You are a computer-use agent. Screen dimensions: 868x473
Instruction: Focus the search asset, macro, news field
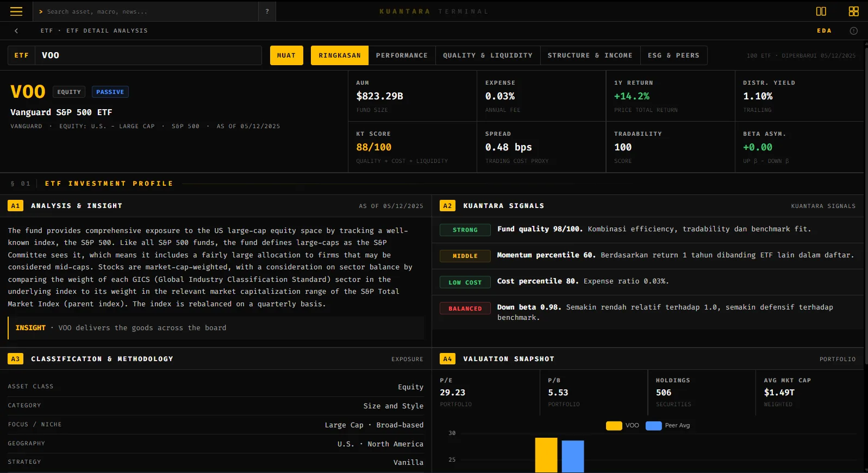point(146,11)
